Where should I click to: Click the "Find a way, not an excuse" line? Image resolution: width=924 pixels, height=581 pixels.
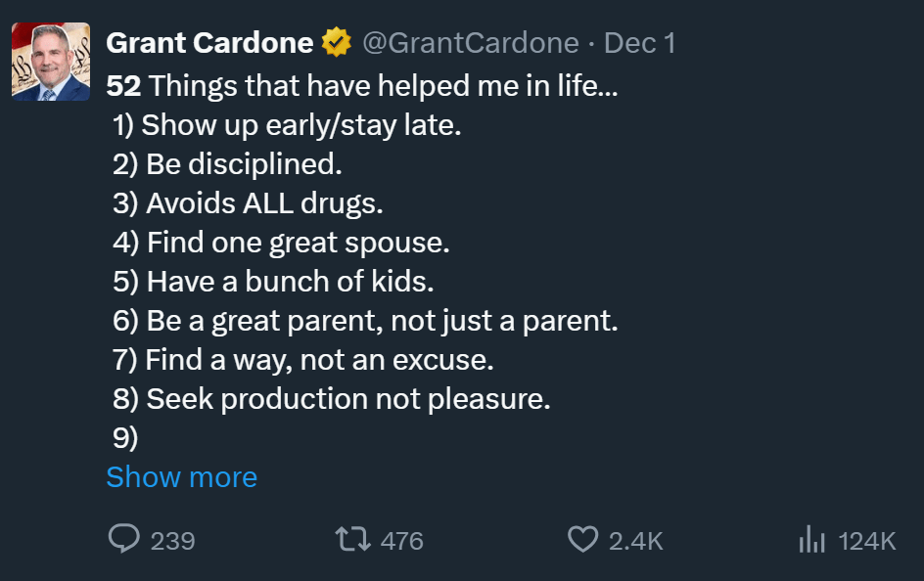click(303, 360)
